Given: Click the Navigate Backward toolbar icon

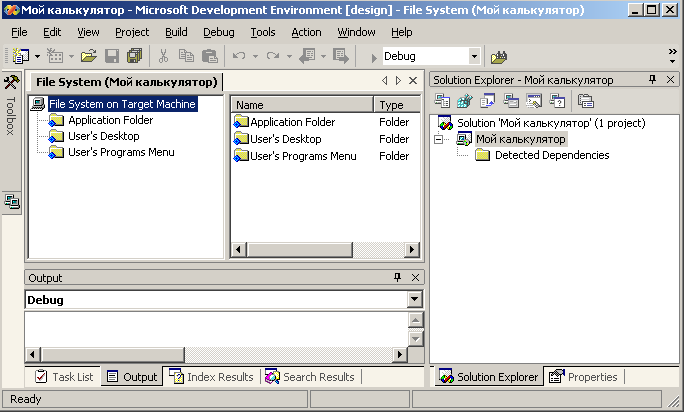Looking at the screenshot, I should [x=307, y=56].
